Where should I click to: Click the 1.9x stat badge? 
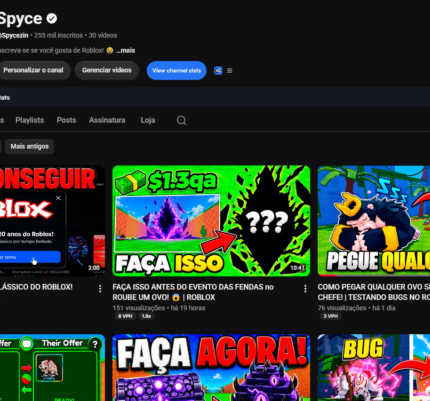pos(146,316)
